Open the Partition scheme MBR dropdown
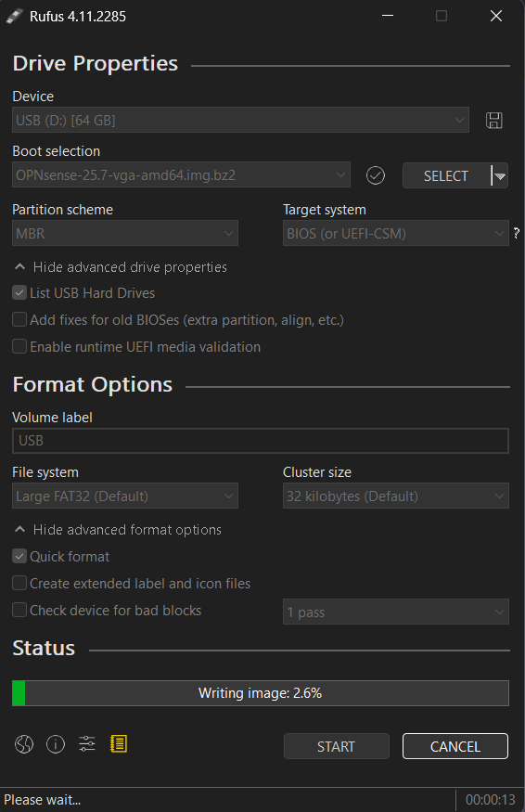 pos(125,233)
